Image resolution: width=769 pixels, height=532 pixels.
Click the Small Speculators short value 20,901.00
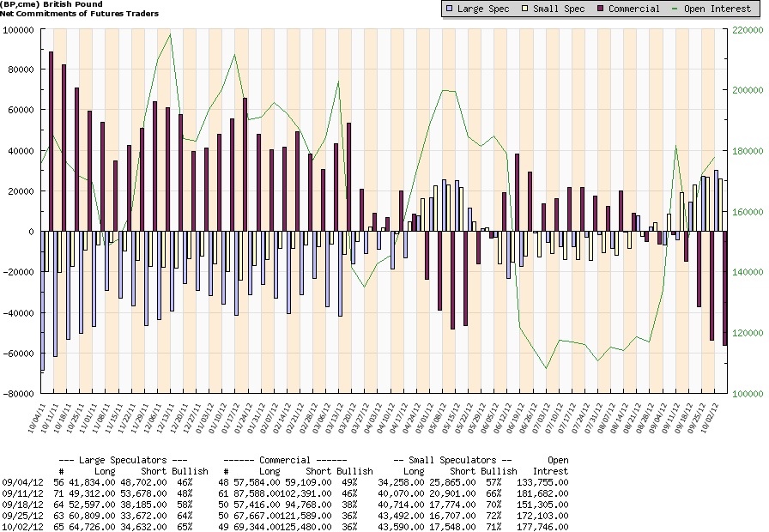(x=452, y=493)
